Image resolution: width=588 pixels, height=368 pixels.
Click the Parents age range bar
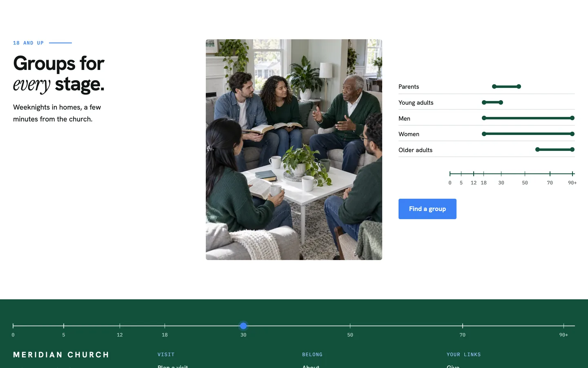(x=506, y=86)
